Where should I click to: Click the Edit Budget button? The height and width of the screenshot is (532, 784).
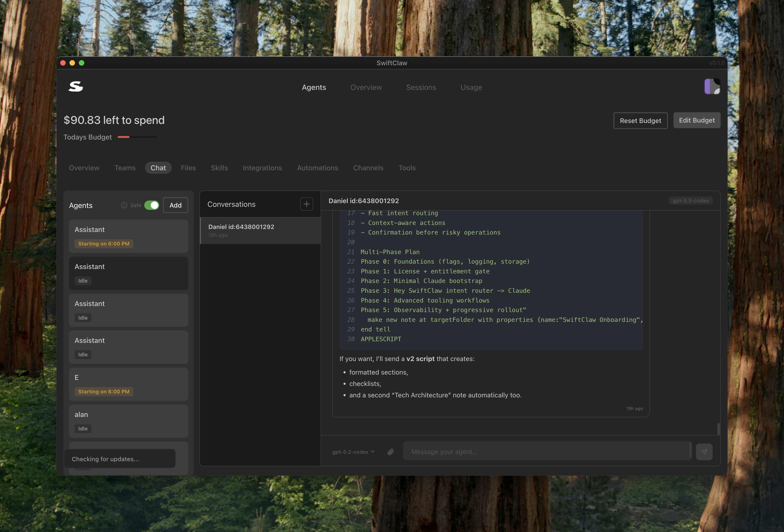pos(697,120)
